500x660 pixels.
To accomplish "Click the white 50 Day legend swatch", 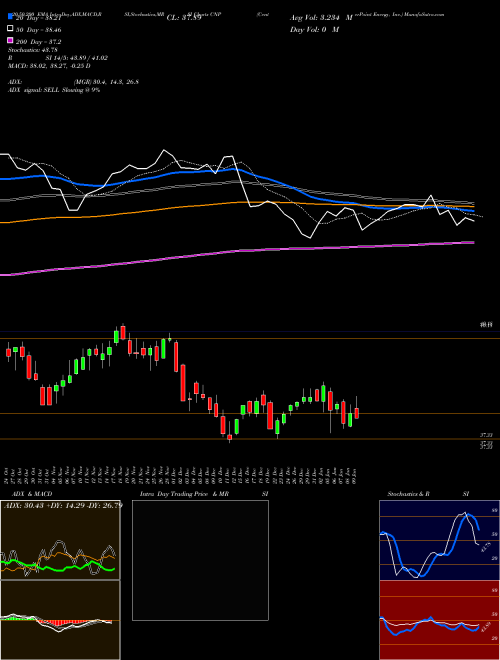I will 11,29.
